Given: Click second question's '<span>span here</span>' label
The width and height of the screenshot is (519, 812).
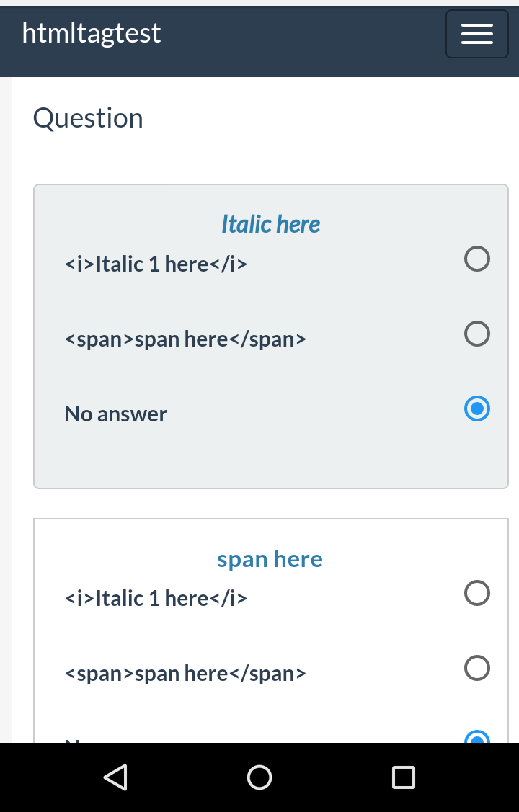Looking at the screenshot, I should coord(185,674).
